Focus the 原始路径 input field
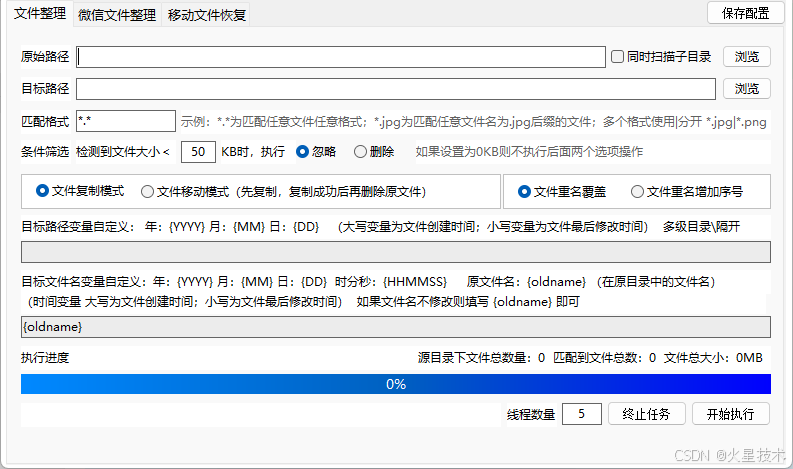This screenshot has width=793, height=469. tap(341, 57)
